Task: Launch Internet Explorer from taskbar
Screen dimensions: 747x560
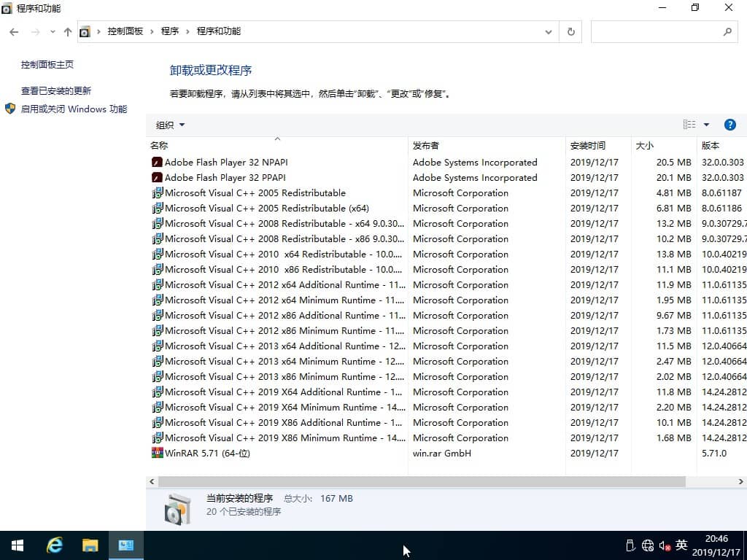Action: (54, 545)
